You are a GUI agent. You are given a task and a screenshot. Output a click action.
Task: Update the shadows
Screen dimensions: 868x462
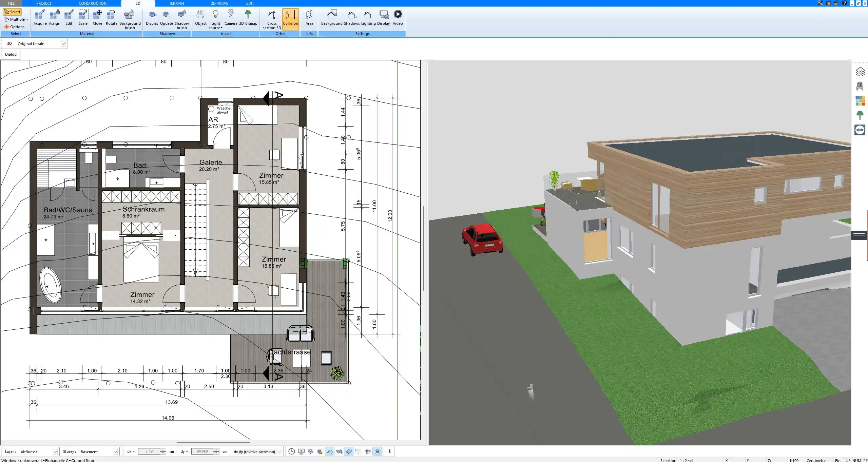pyautogui.click(x=166, y=18)
